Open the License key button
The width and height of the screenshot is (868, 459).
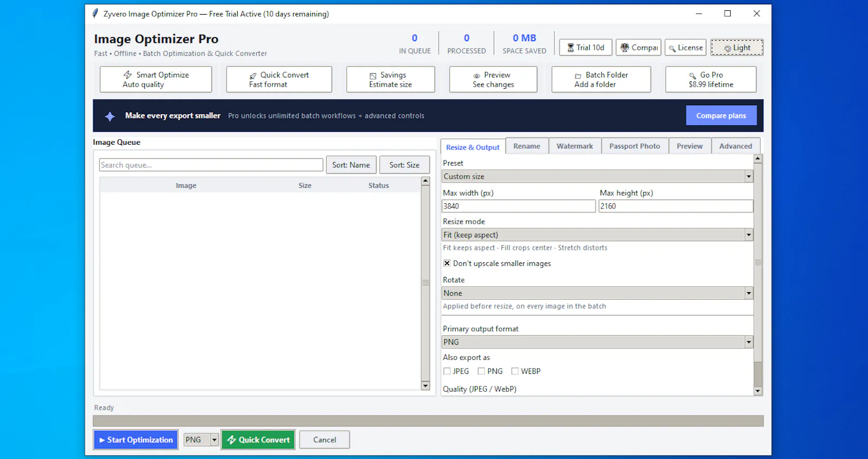pos(686,48)
